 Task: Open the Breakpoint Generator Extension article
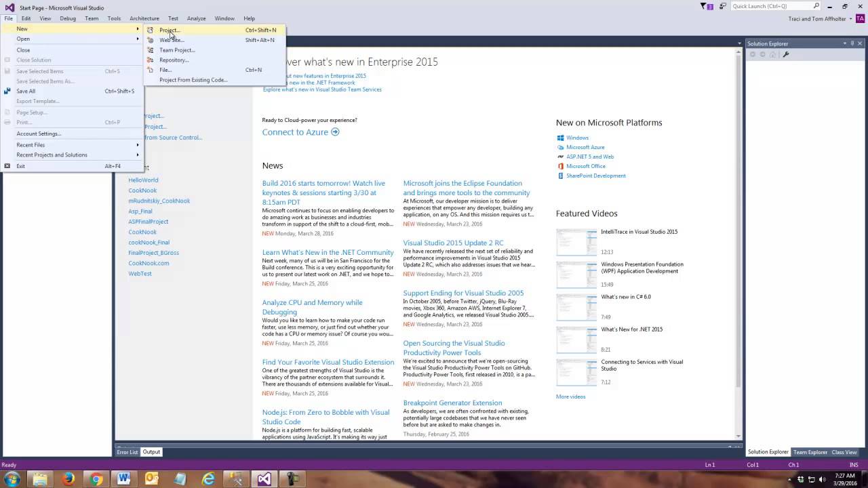(452, 403)
